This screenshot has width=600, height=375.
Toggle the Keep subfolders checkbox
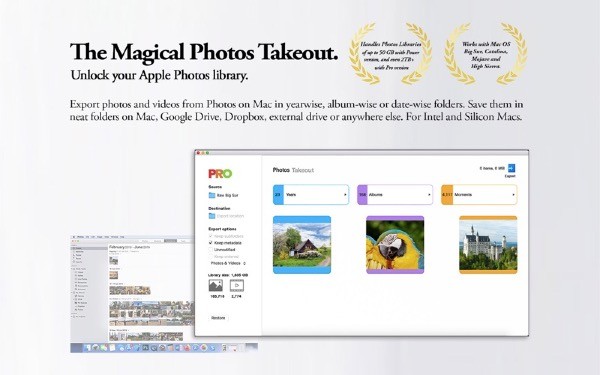(x=210, y=236)
